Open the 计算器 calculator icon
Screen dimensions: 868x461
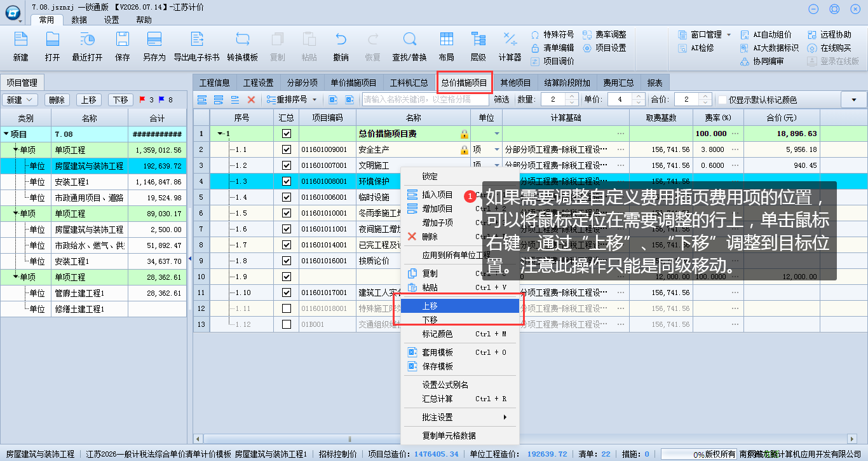510,39
